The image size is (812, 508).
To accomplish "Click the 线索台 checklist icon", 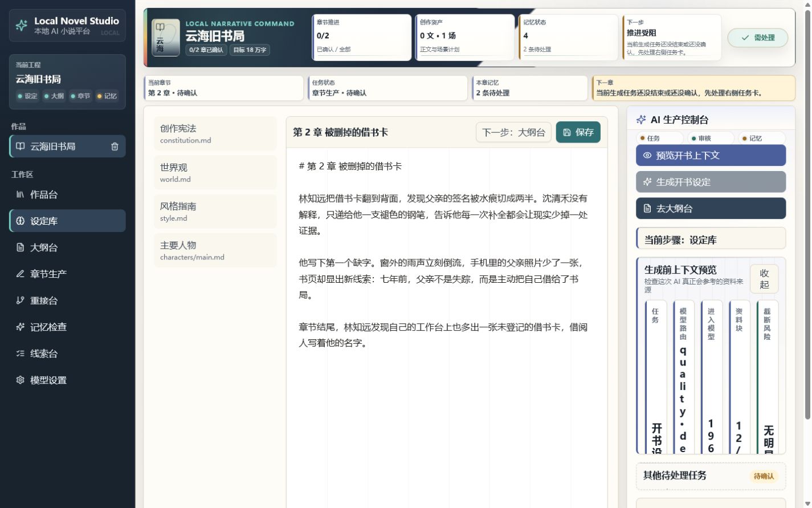I will click(20, 353).
